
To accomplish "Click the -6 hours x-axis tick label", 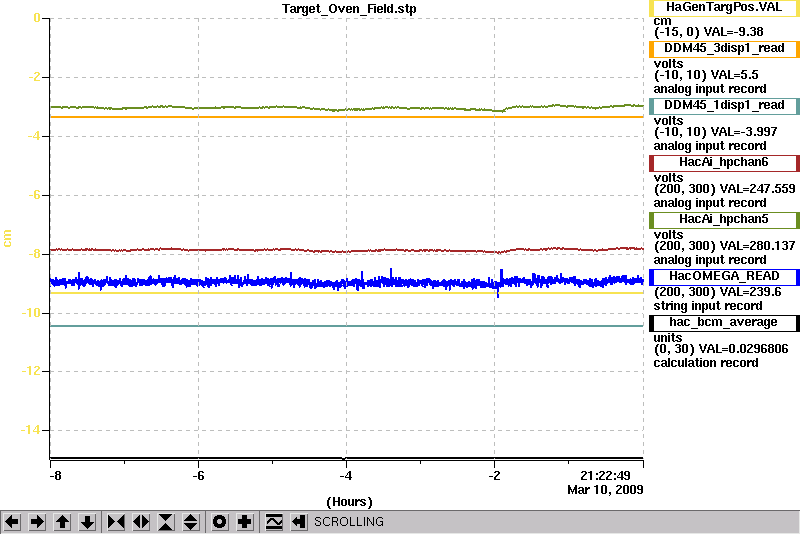I will coord(198,476).
